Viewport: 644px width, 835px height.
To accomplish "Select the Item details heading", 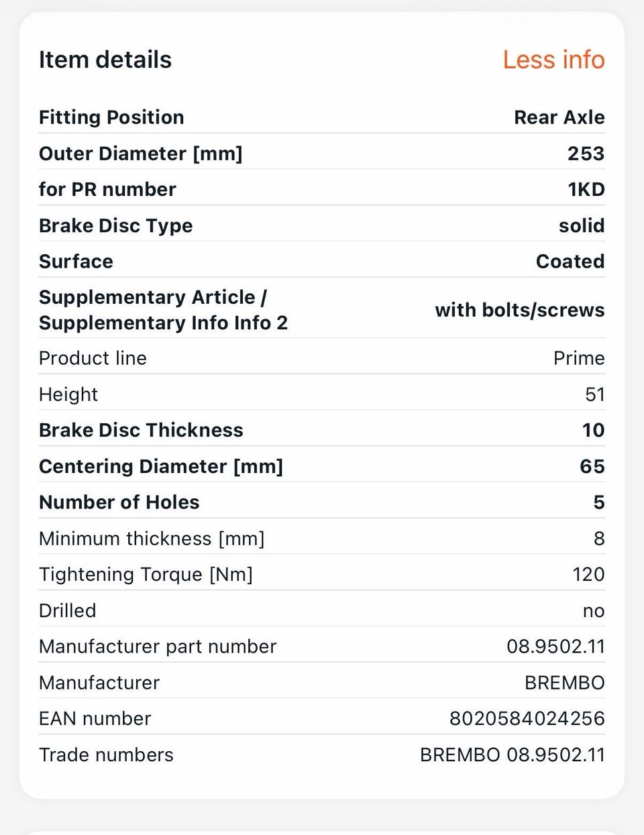I will (105, 60).
